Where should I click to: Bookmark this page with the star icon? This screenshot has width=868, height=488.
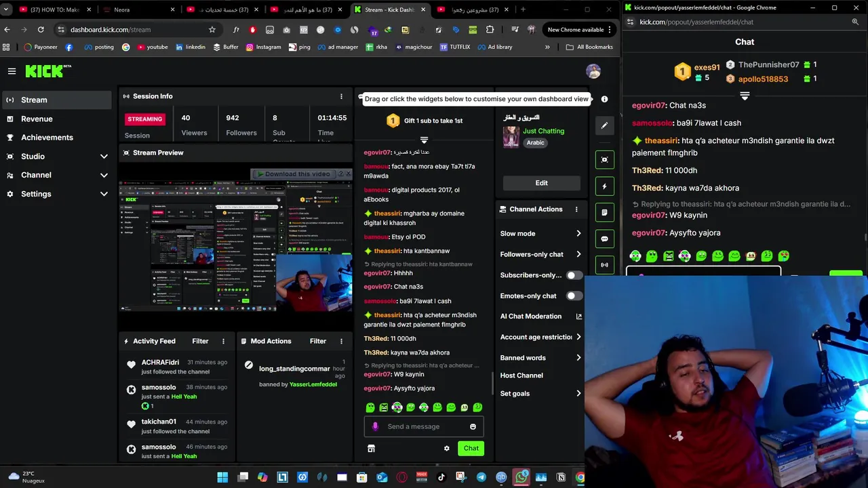[212, 30]
